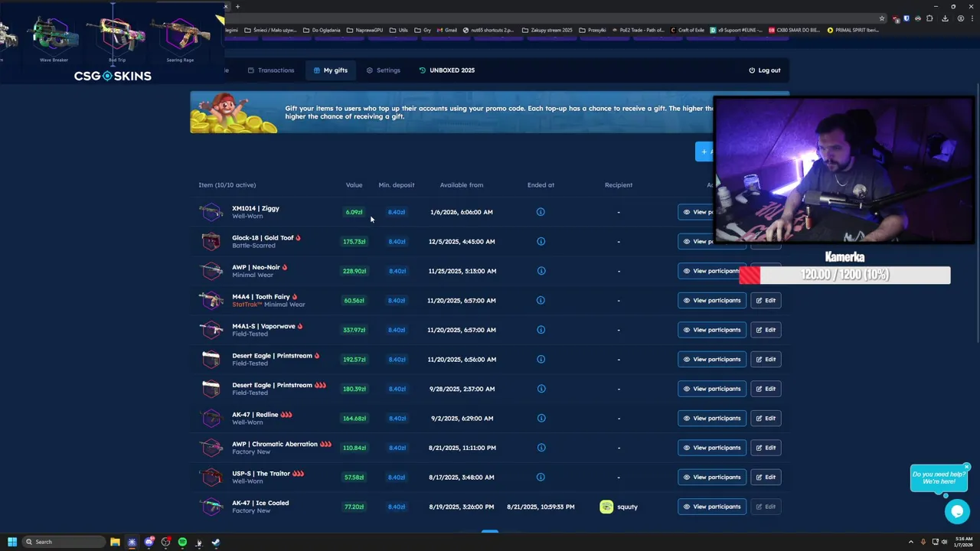980x551 pixels.
Task: Open Spotify from the taskbar
Action: click(182, 542)
